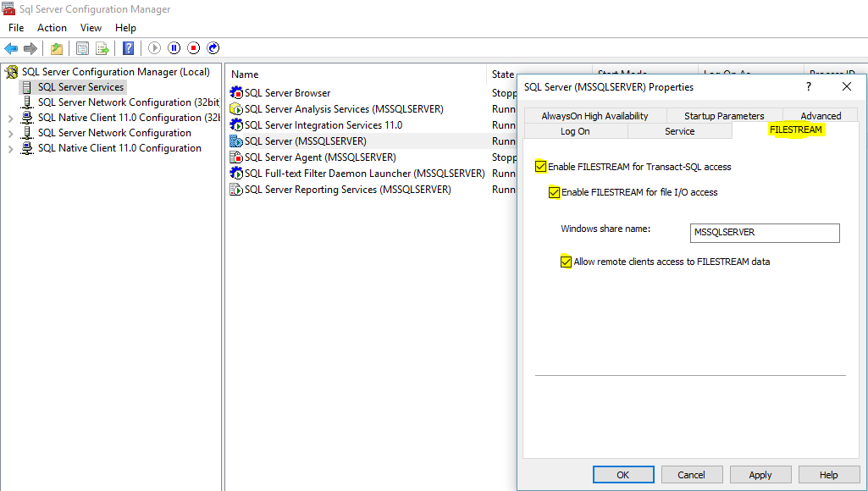Click the Apply button
Viewport: 868px width, 491px height.
tap(760, 474)
